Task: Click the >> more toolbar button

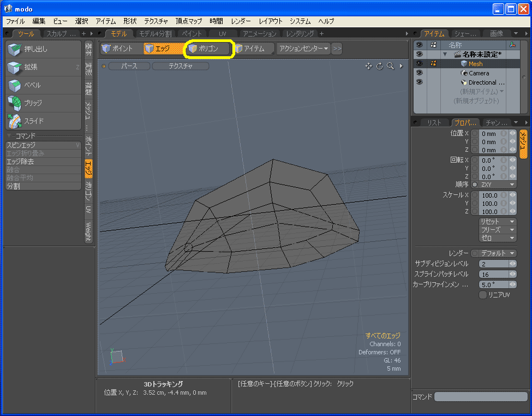Action: [x=337, y=49]
